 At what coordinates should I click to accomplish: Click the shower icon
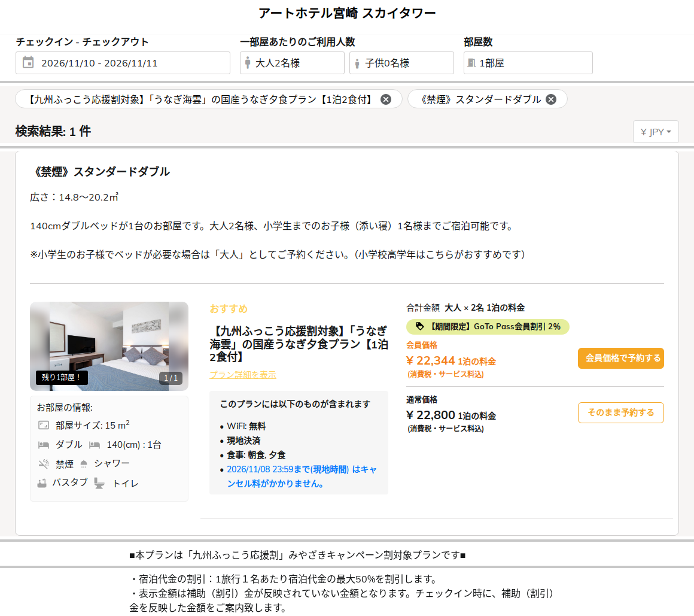84,464
